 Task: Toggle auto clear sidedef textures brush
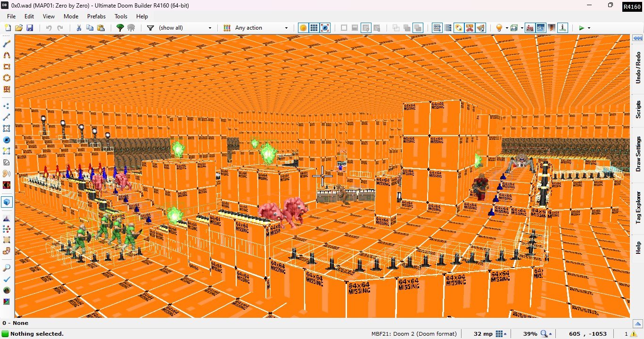(x=481, y=28)
